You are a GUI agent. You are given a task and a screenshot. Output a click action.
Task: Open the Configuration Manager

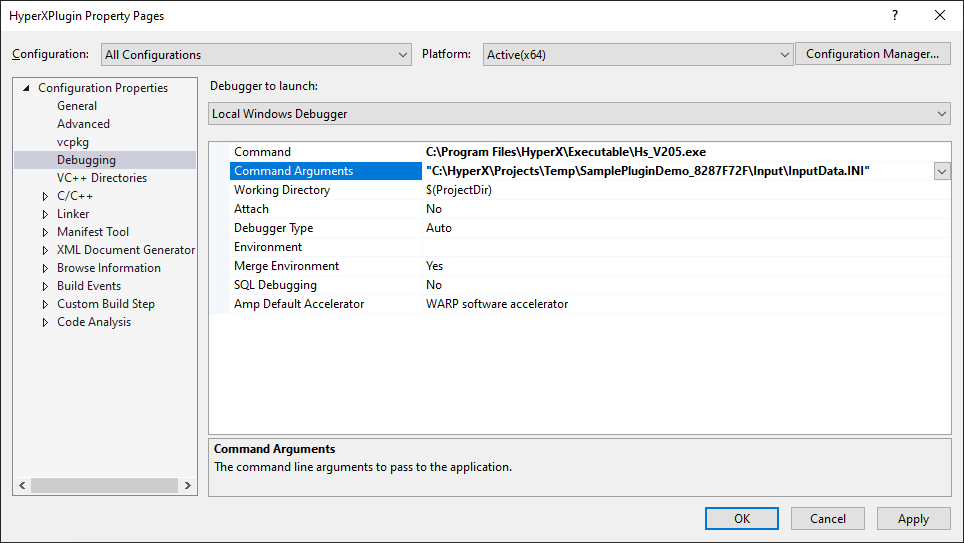pyautogui.click(x=872, y=54)
